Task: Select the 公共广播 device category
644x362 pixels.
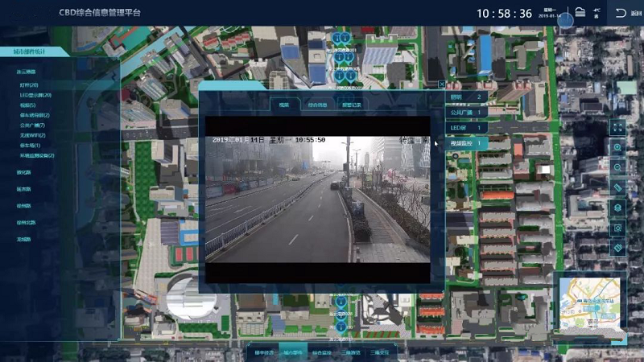Action: (x=467, y=113)
